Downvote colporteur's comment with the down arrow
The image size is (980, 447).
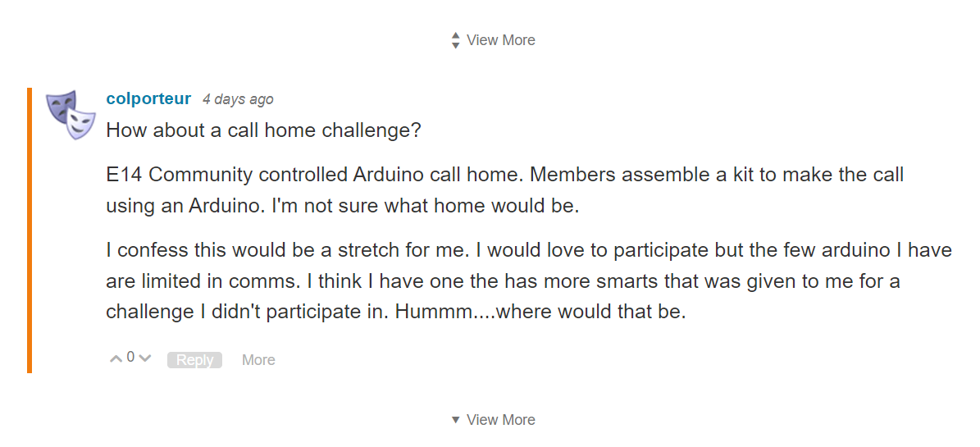145,359
